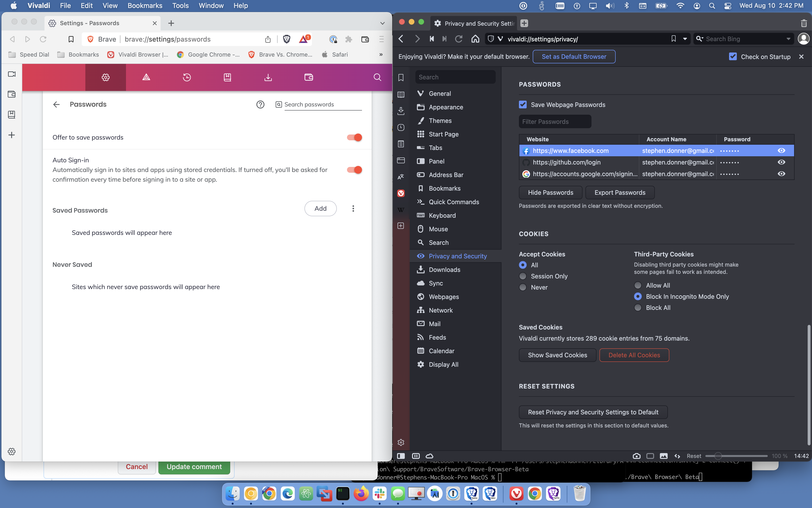Toggle the Auto Sign-in switch
Viewport: 812px width, 508px height.
coord(354,170)
